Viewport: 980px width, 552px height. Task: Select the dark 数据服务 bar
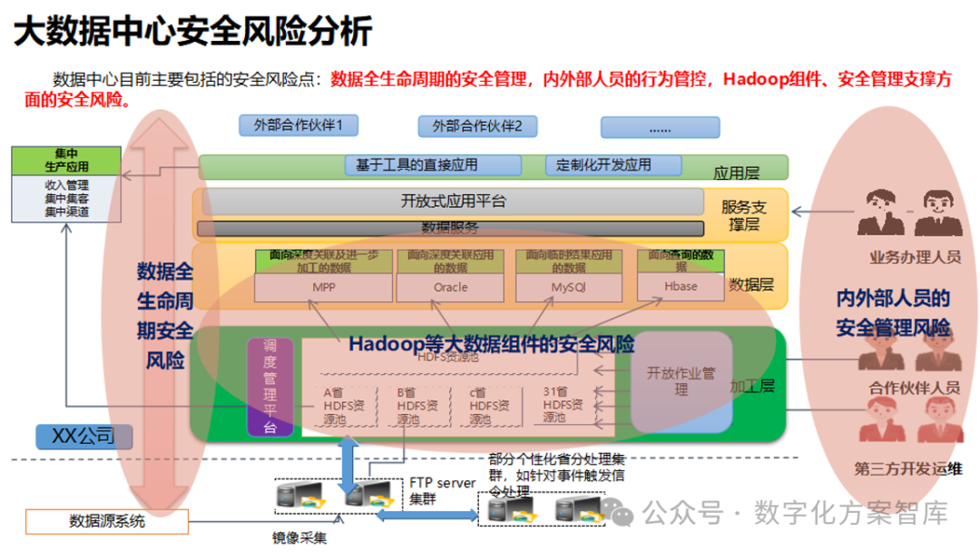point(451,228)
